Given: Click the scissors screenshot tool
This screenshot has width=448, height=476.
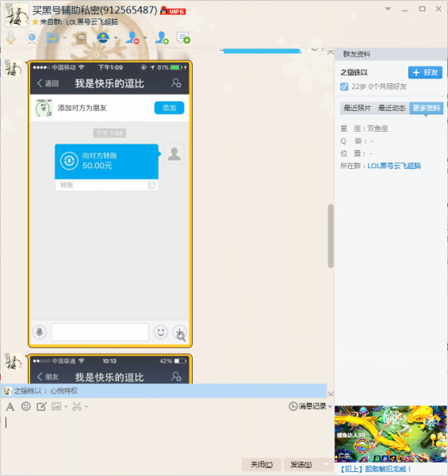Looking at the screenshot, I should point(76,406).
